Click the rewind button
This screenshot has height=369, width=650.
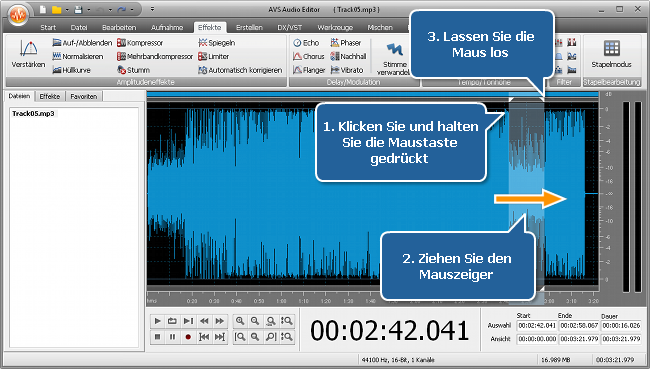click(x=204, y=321)
